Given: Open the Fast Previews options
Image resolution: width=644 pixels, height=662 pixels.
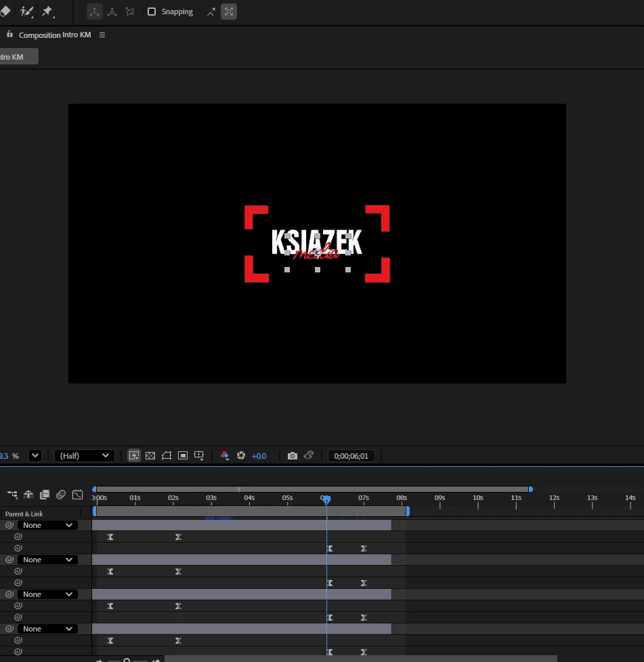Looking at the screenshot, I should coord(134,455).
